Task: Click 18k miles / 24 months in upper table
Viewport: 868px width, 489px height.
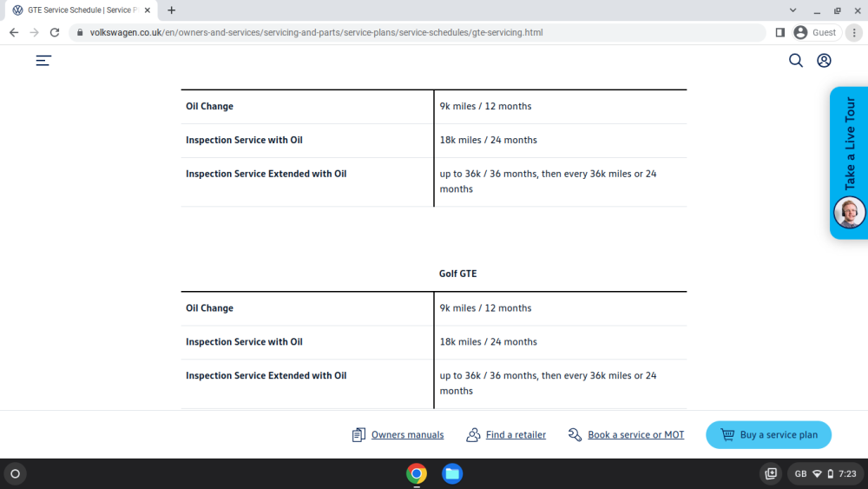Action: (x=488, y=140)
